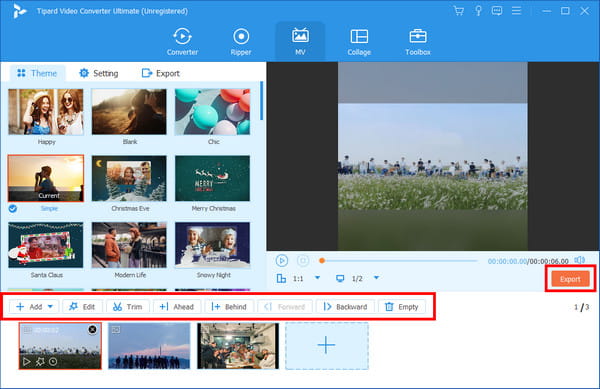Click the aspect ratio layout icon

[281, 278]
